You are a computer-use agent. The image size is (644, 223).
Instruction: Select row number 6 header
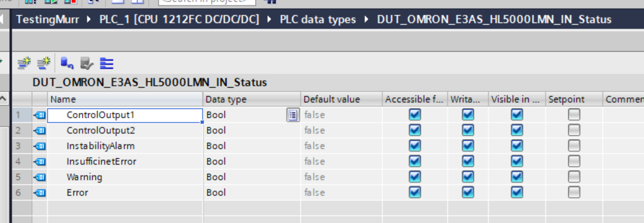coord(22,192)
